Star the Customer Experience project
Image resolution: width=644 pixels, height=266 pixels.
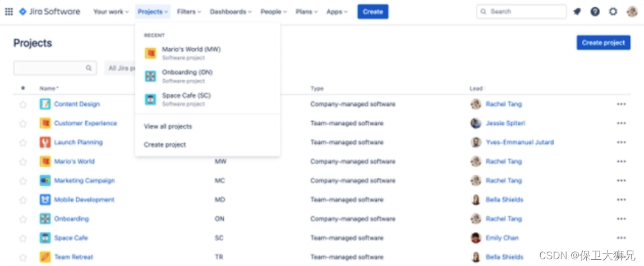(23, 123)
